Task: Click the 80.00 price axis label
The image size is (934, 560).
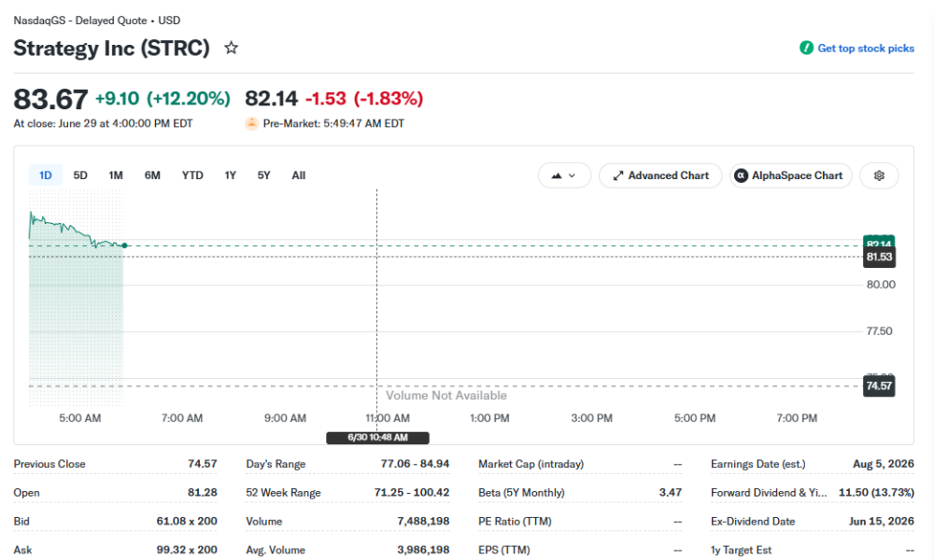Action: 881,285
